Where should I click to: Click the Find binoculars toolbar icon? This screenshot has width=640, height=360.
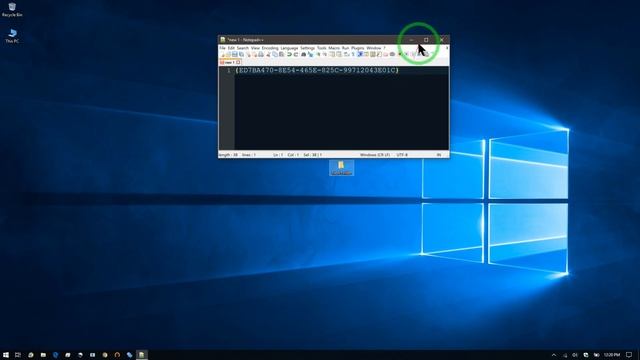point(303,54)
